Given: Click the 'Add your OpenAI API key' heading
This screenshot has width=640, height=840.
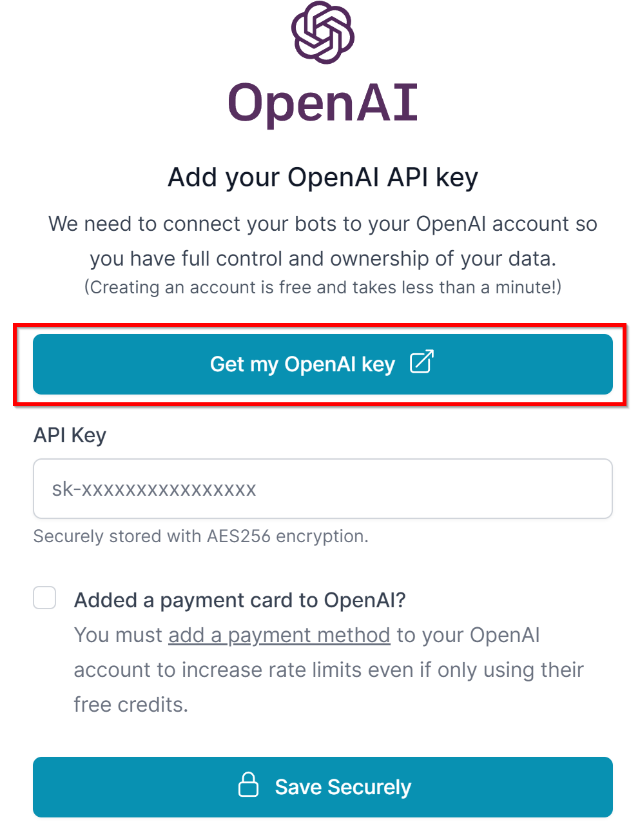Looking at the screenshot, I should 323,177.
